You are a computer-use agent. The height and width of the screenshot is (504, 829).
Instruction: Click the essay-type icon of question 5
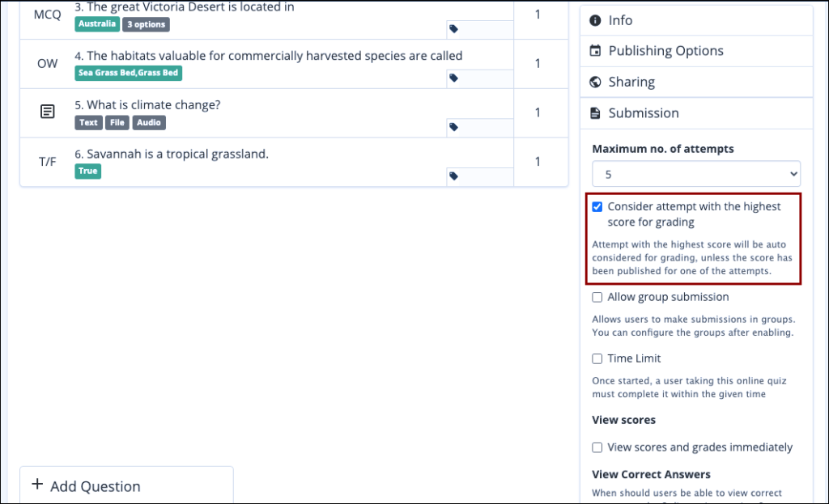pyautogui.click(x=48, y=112)
